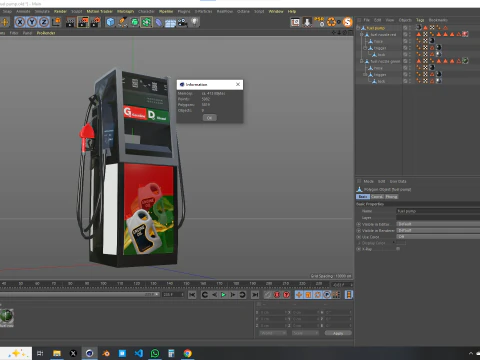Collapse the fuel pump object hierarchy

pos(358,28)
